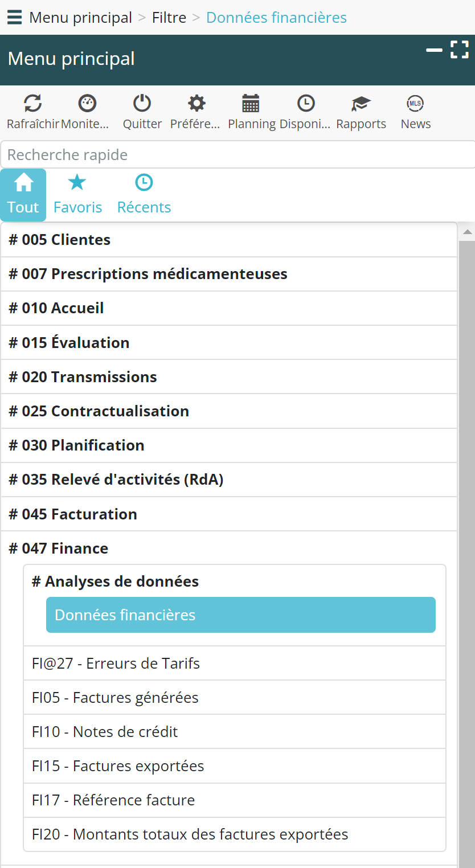The height and width of the screenshot is (868, 475).
Task: Open FI10 - Notes de crédit
Action: tap(105, 732)
